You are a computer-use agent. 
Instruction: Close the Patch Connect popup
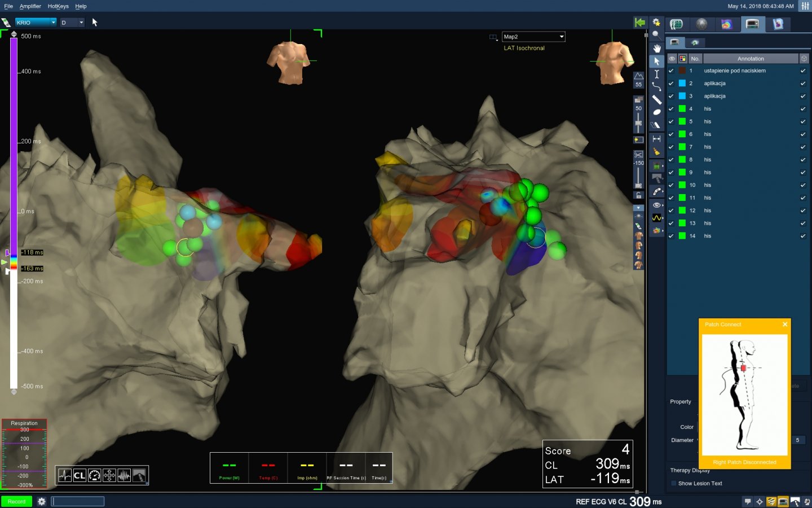(x=784, y=325)
